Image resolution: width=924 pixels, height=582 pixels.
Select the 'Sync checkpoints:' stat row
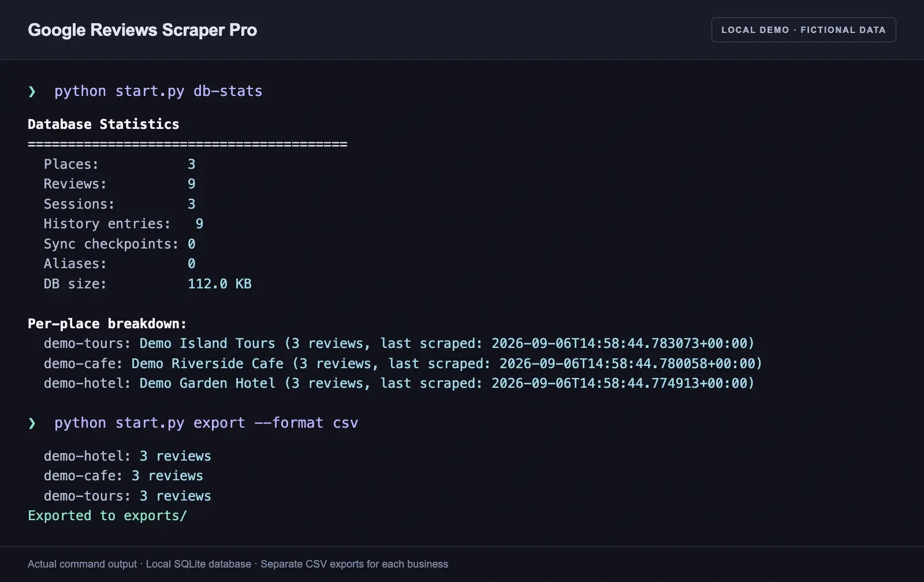click(x=120, y=244)
